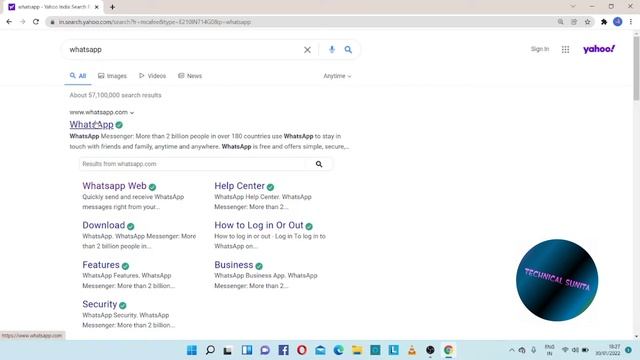Open the Chrome three-dot menu
640x360 pixels.
pos(631,22)
